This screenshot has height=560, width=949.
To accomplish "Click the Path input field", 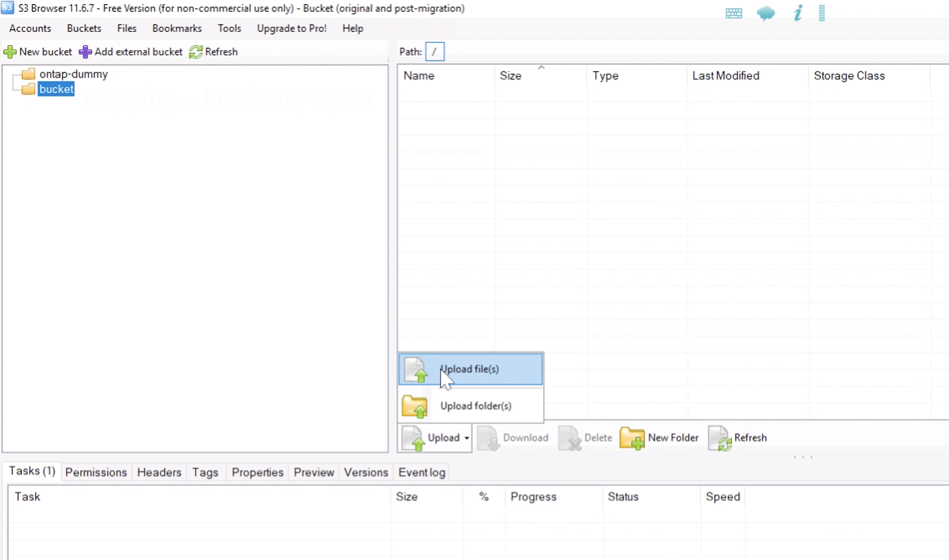I will 434,51.
